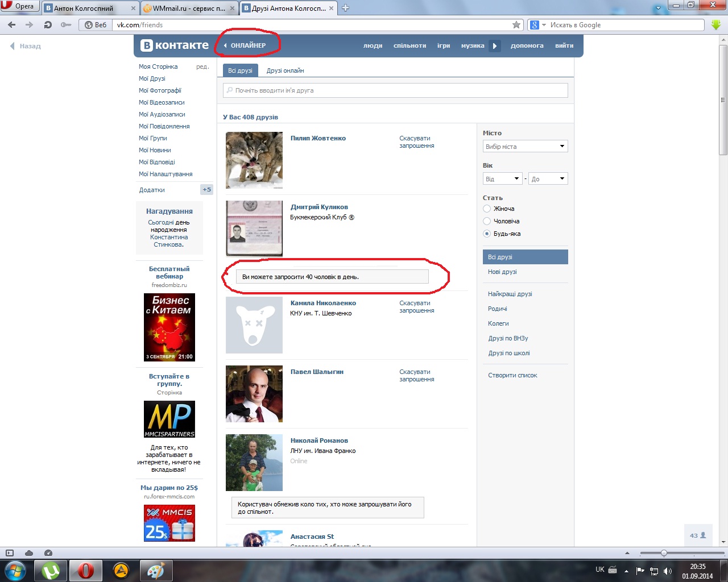The width and height of the screenshot is (728, 582).
Task: Click the VKontakte logo
Action: click(x=175, y=45)
